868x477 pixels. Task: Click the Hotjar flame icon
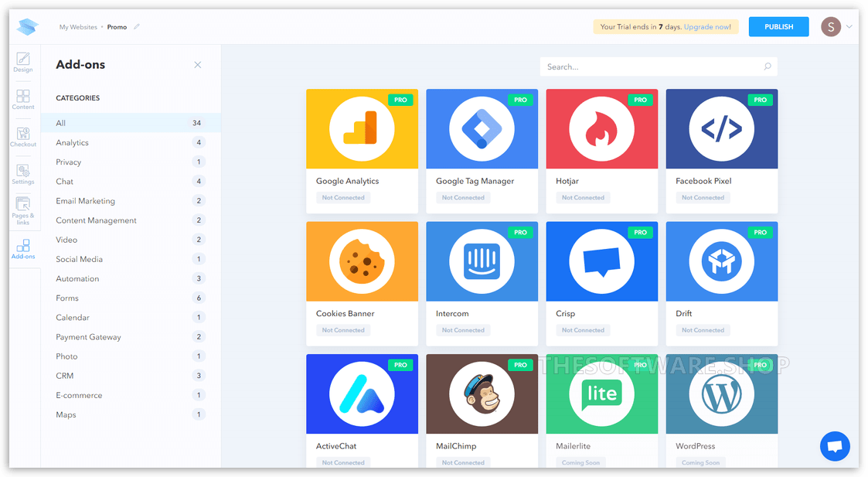[602, 128]
